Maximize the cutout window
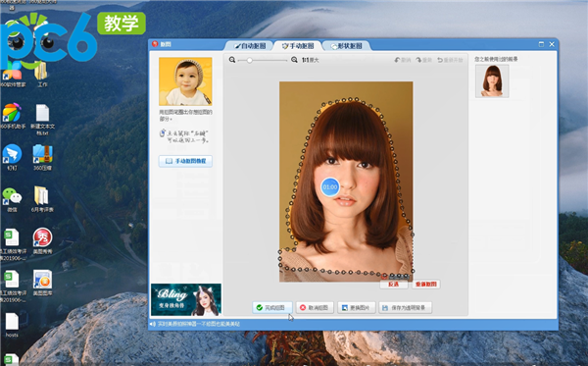The image size is (588, 366). (541, 44)
